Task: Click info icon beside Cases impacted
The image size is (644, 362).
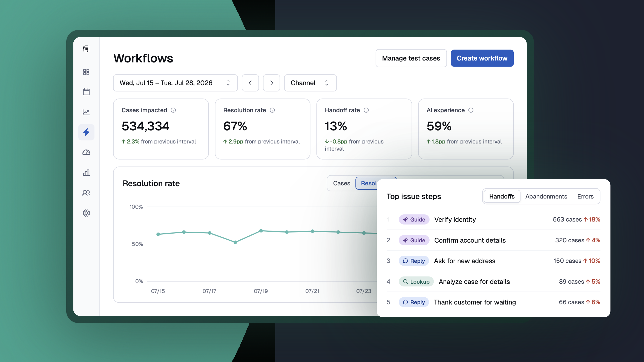Action: pyautogui.click(x=173, y=110)
